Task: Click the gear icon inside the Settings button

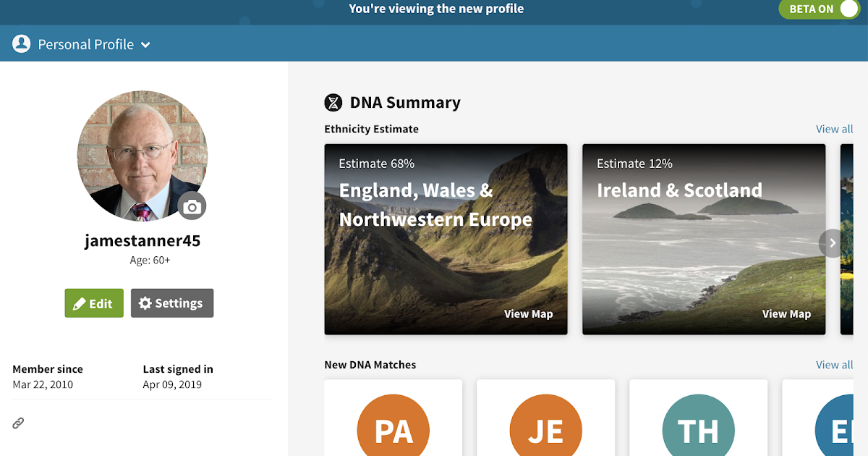Action: [x=144, y=303]
